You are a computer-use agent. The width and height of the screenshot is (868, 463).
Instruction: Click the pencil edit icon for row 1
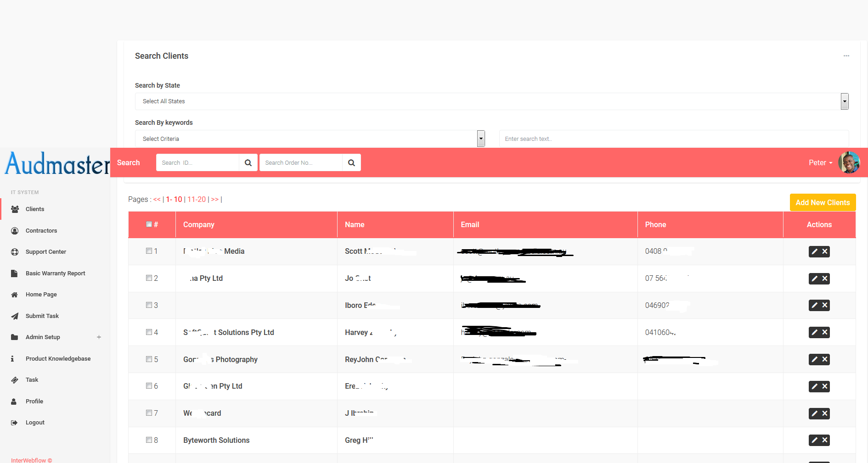(814, 251)
